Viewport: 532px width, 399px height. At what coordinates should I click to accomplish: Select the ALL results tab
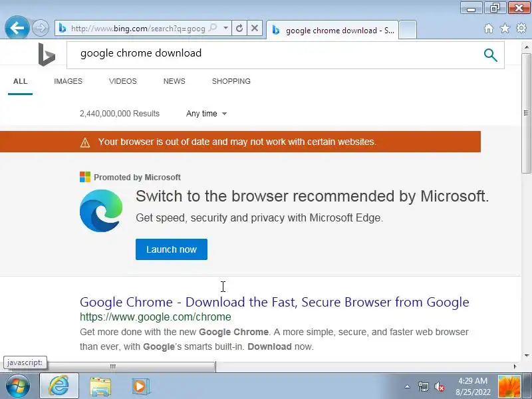click(21, 81)
